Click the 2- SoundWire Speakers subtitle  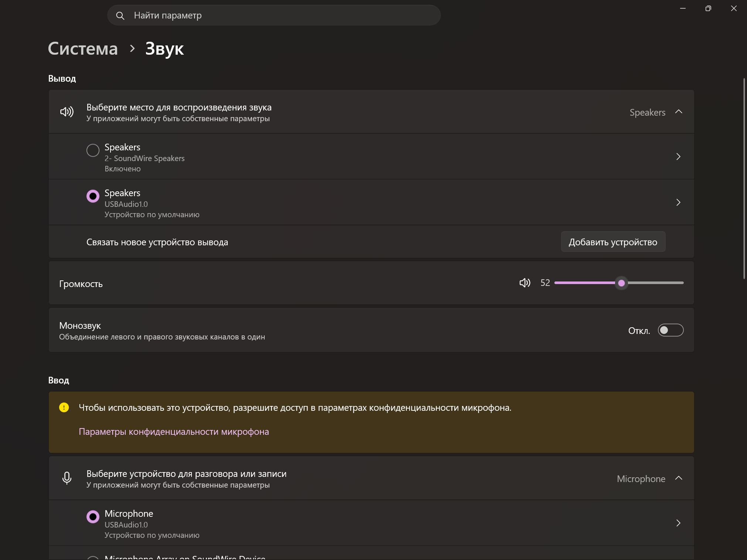coord(145,158)
